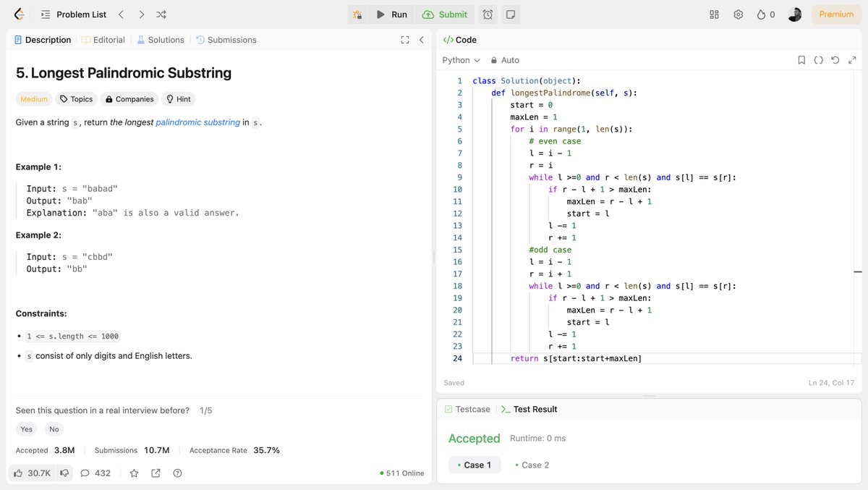The height and width of the screenshot is (490, 868).
Task: Click 'Ln 24, Col 17' status text
Action: click(831, 382)
